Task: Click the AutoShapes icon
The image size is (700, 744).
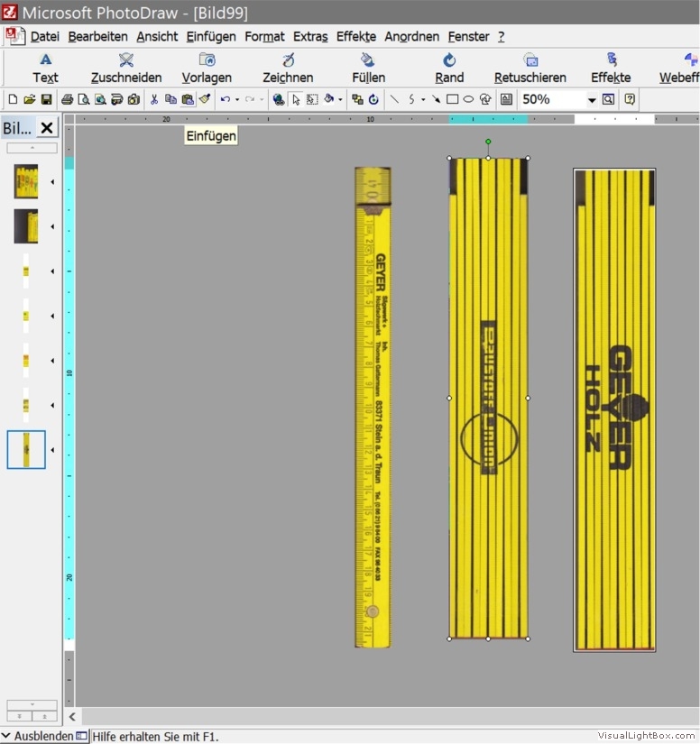Action: [485, 99]
